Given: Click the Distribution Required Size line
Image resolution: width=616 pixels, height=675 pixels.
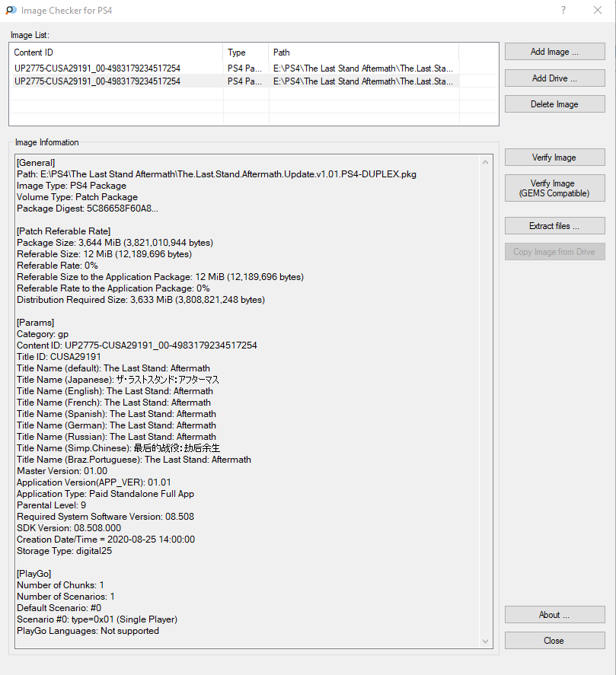Looking at the screenshot, I should pyautogui.click(x=141, y=300).
